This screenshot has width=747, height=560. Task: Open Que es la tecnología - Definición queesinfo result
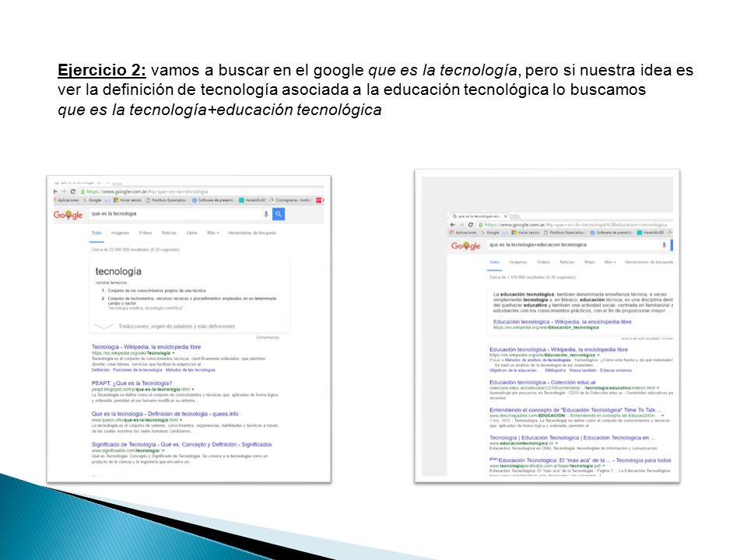(165, 415)
